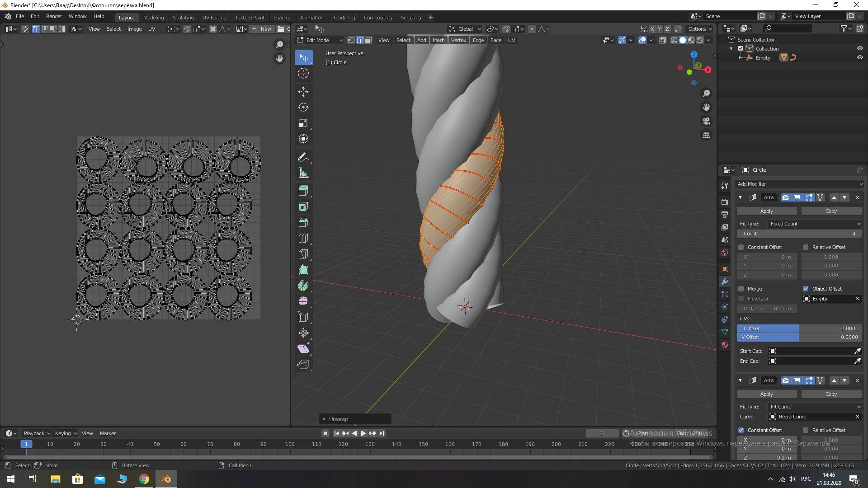Activate the 3D Cursor tool
868x488 pixels.
coord(303,73)
